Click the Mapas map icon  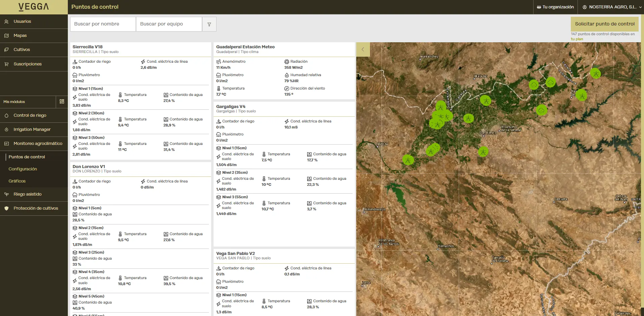click(6, 36)
